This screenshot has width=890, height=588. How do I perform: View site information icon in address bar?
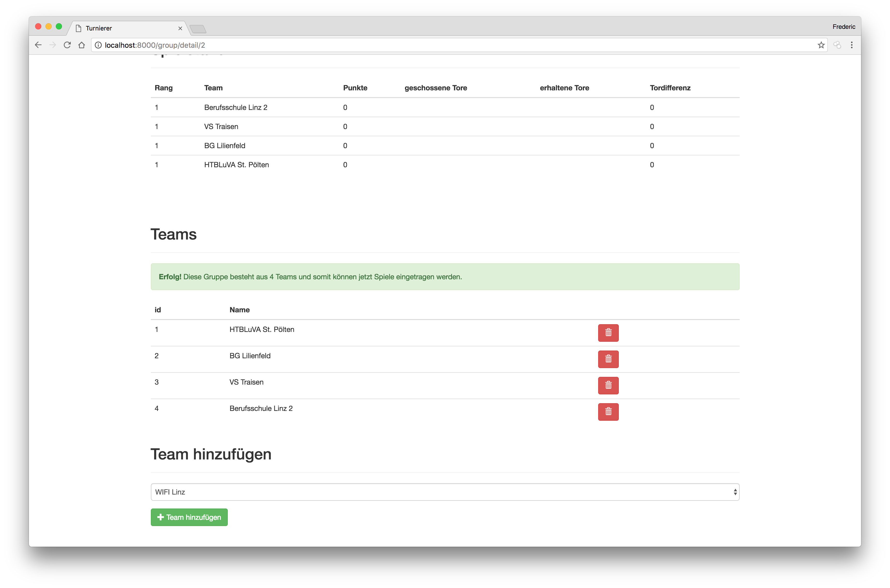[x=98, y=45]
